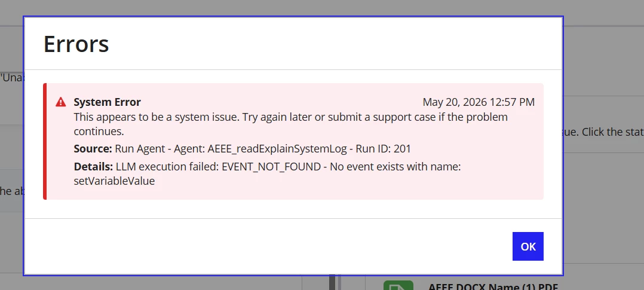644x290 pixels.
Task: Click the Errors dialog heading
Action: click(x=76, y=44)
